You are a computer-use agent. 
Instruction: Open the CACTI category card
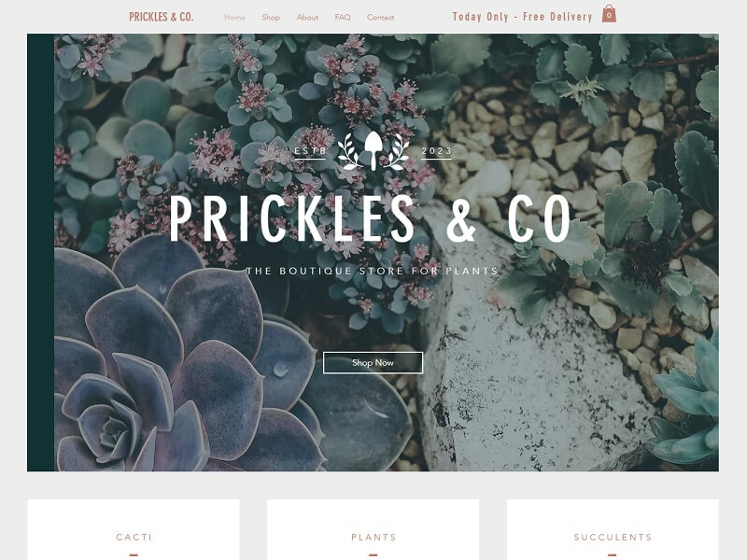point(134,529)
